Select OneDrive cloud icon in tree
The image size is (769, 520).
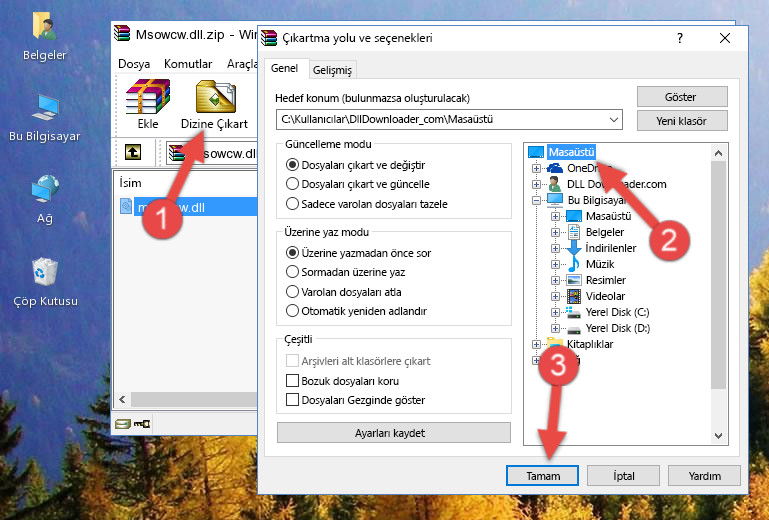click(x=555, y=168)
